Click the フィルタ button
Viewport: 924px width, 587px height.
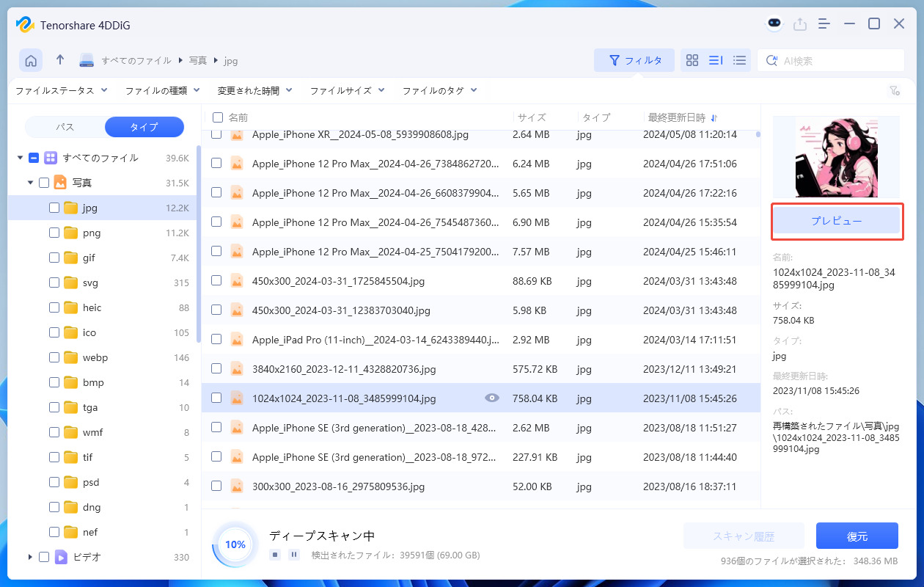[634, 60]
